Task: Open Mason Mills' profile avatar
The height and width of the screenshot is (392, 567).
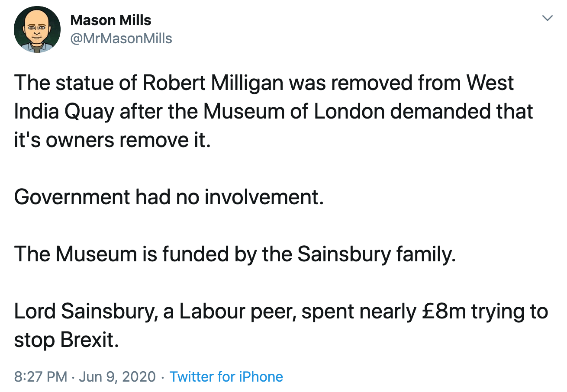Action: coord(36,30)
